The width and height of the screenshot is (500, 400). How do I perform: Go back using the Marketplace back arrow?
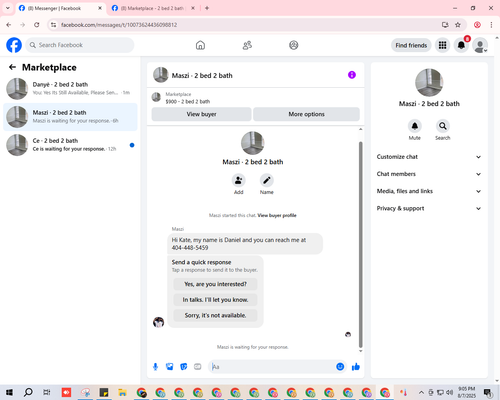point(12,67)
